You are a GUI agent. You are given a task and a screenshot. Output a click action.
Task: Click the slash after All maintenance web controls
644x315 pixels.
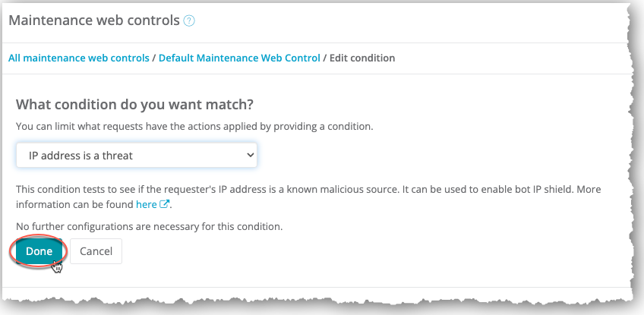click(154, 58)
